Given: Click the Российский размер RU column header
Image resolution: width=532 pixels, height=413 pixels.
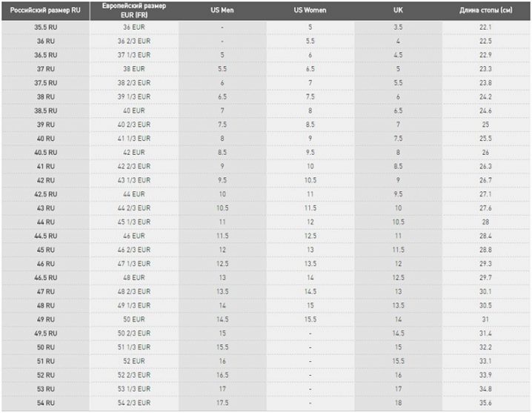Looking at the screenshot, I should (x=45, y=10).
